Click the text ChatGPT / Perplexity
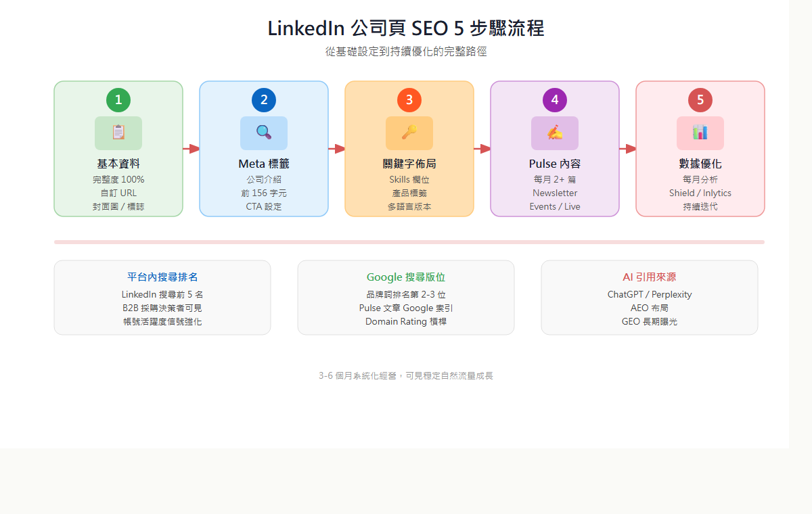The height and width of the screenshot is (514, 812). 650,294
